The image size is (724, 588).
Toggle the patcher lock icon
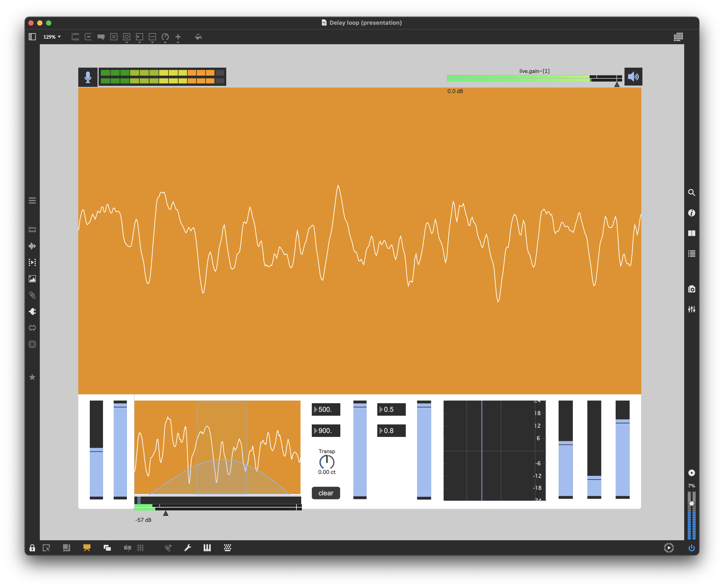click(32, 548)
